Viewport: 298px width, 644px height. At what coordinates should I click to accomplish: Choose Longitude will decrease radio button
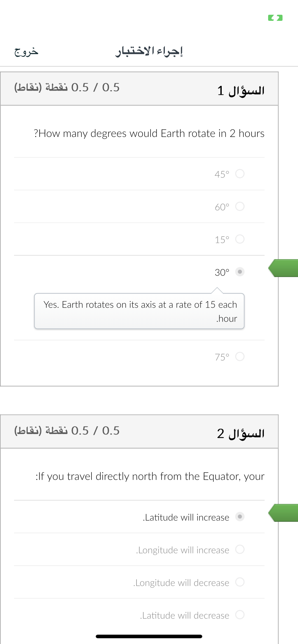point(240,582)
